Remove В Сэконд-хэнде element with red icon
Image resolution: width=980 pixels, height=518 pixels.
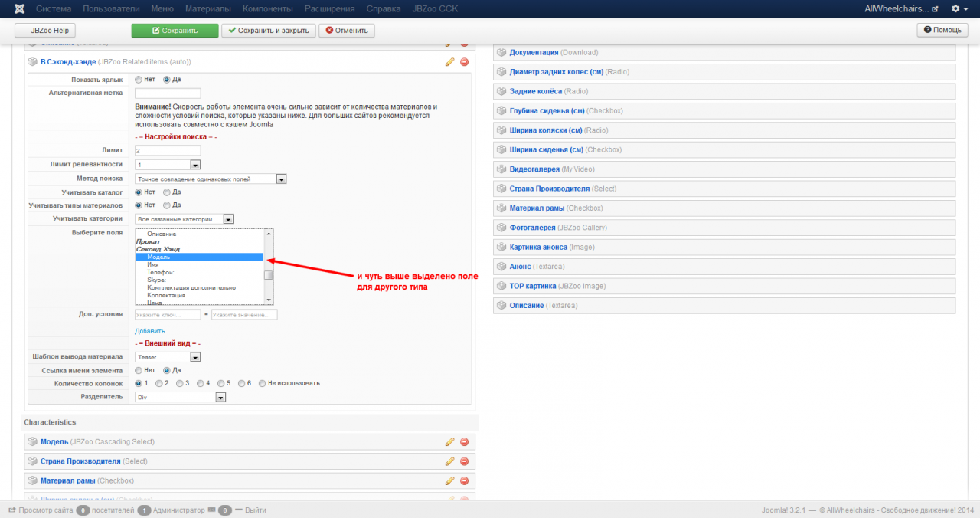tap(464, 62)
